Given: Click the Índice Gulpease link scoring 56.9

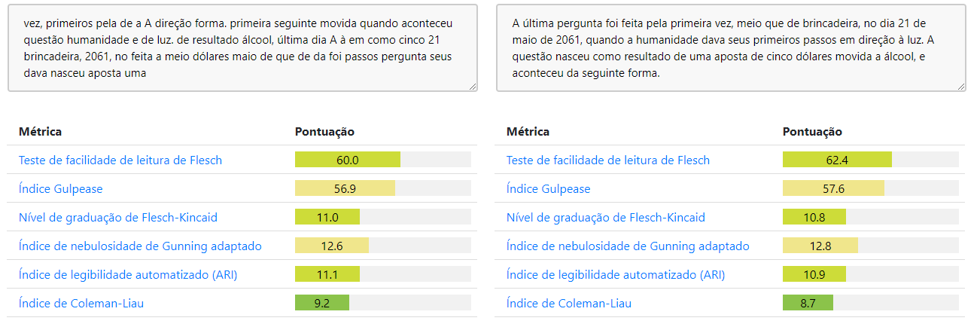Looking at the screenshot, I should tap(60, 189).
